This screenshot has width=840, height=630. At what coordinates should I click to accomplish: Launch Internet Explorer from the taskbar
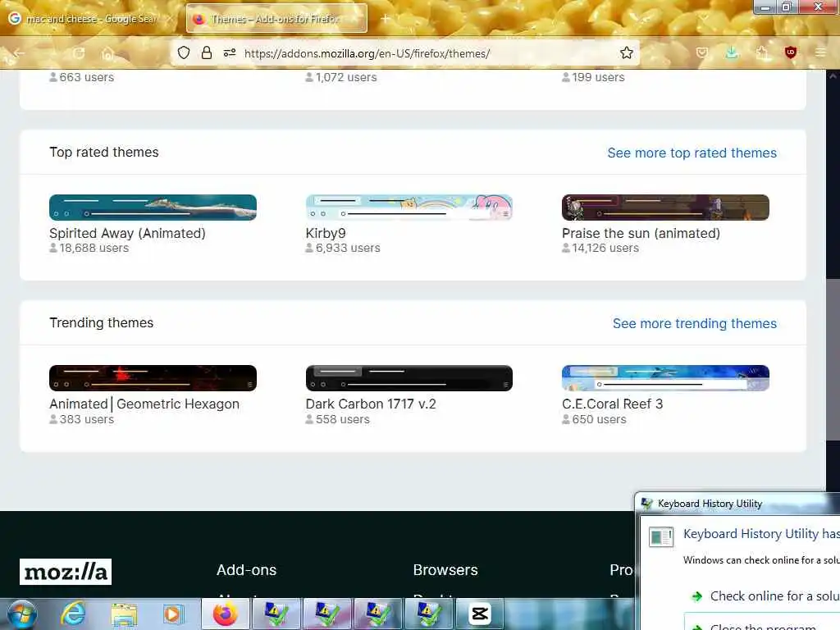click(x=73, y=614)
